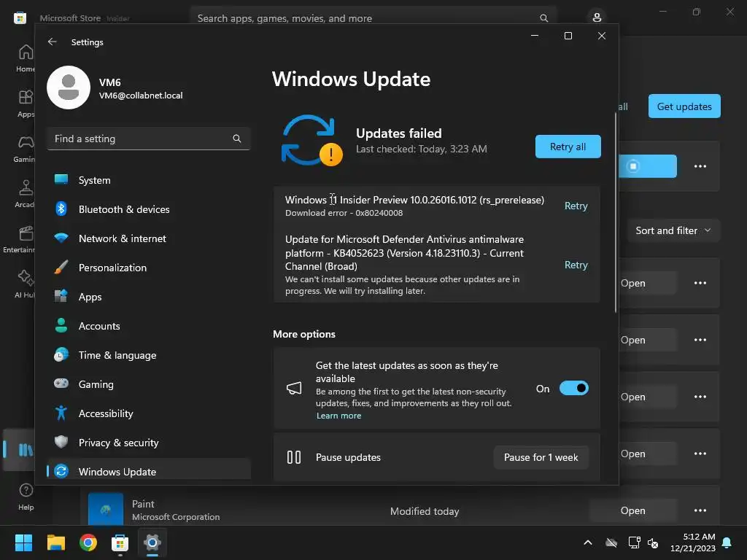Select Windows Update in sidebar
The width and height of the screenshot is (747, 560).
click(x=149, y=470)
